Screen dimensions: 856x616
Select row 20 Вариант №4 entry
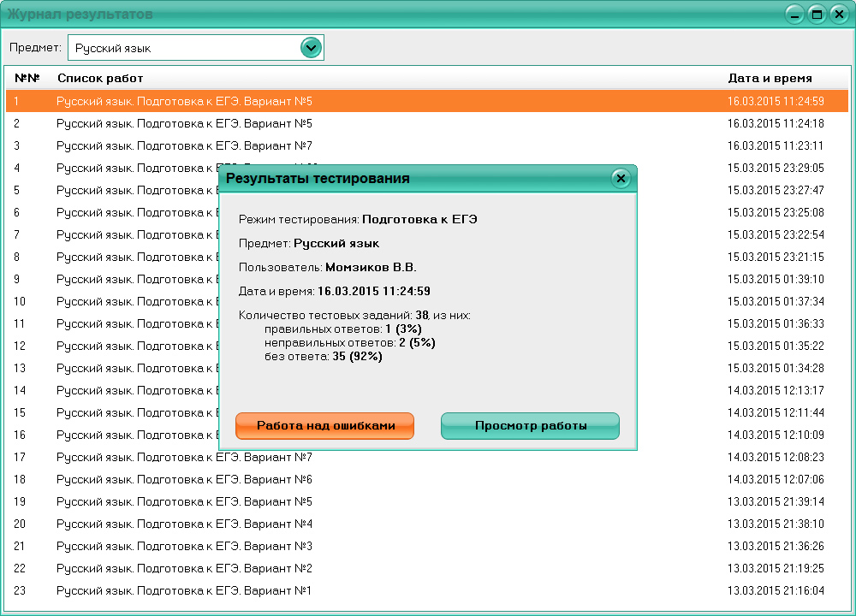tap(427, 524)
